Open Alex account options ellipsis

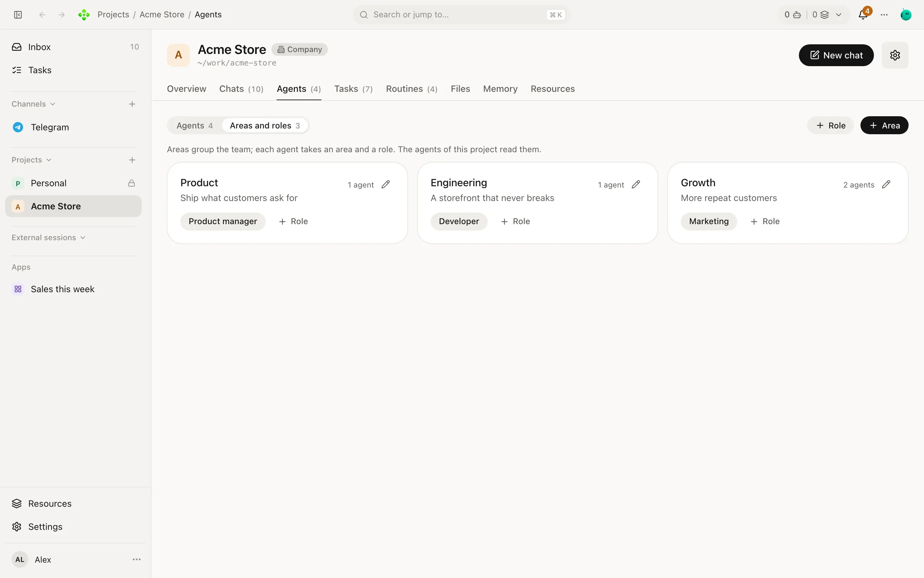tap(137, 559)
